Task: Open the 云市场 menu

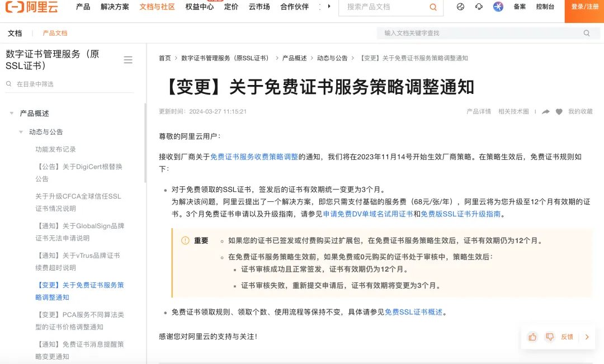Action: click(259, 7)
